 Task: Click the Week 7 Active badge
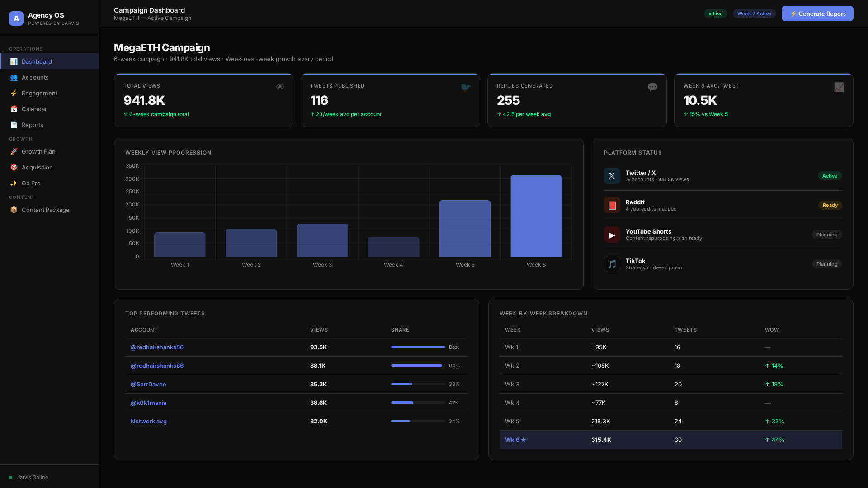coord(754,14)
